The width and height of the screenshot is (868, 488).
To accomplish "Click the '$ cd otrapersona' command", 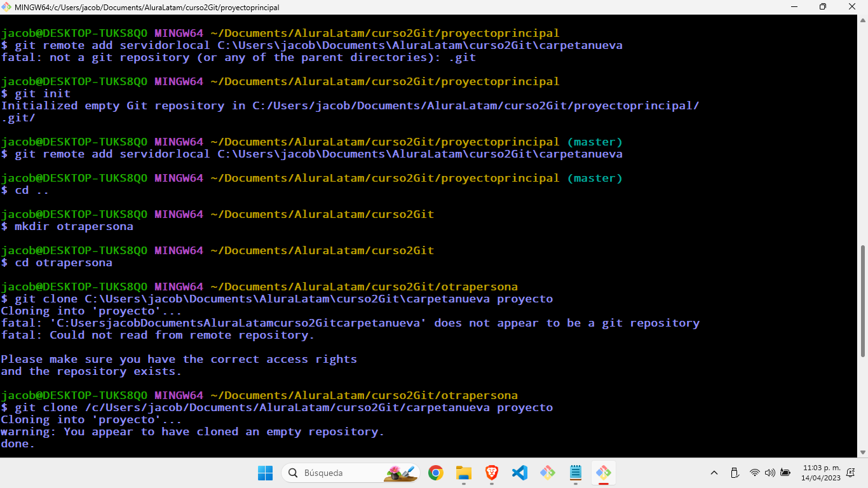I will tap(57, 262).
